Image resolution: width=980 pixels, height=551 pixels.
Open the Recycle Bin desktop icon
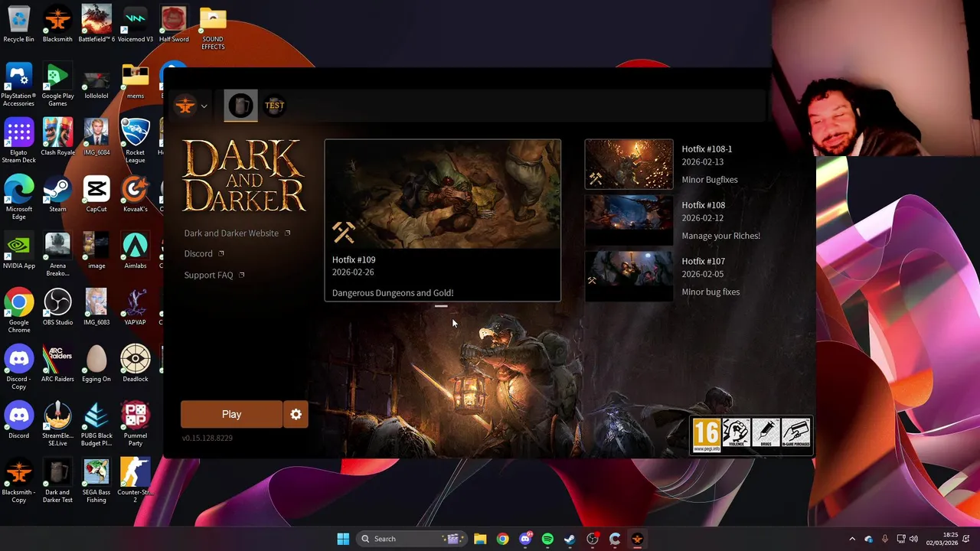(x=18, y=24)
